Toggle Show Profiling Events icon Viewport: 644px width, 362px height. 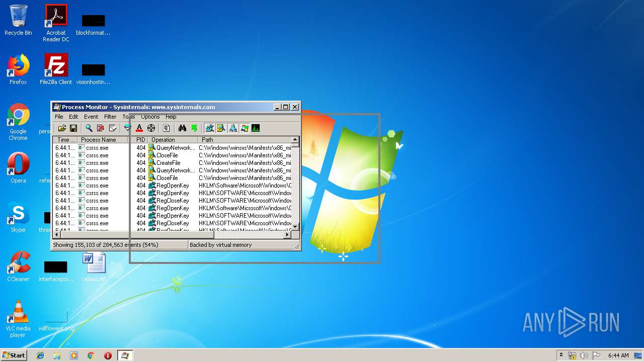pyautogui.click(x=256, y=128)
